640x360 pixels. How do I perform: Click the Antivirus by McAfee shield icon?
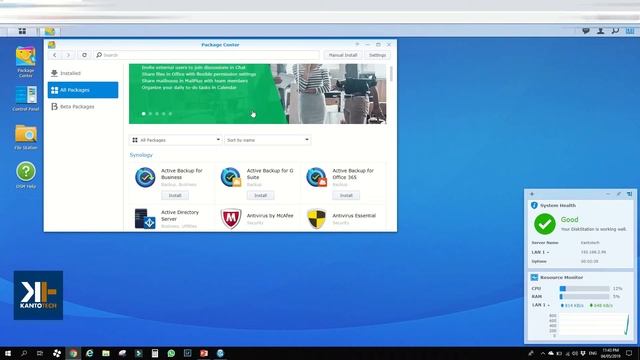coord(231,219)
